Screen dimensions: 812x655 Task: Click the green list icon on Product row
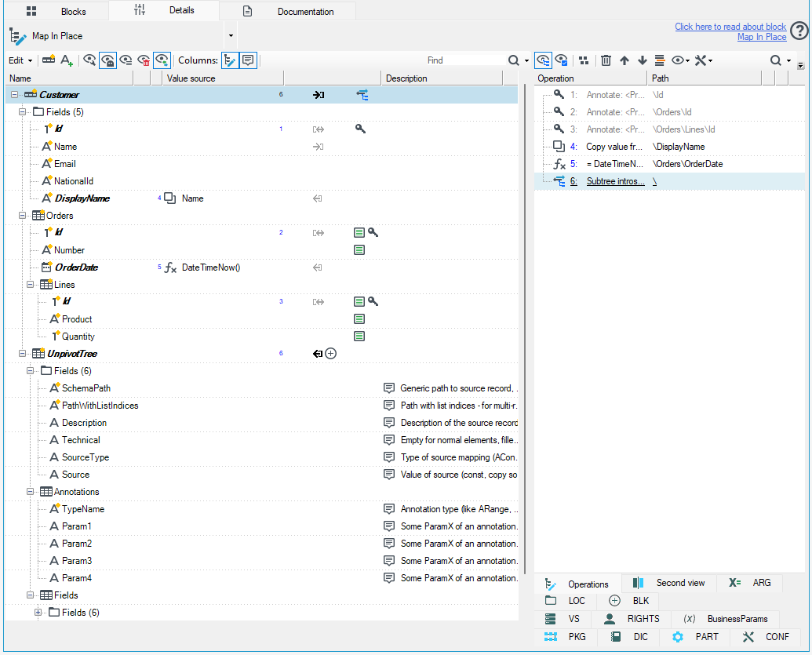tap(359, 319)
